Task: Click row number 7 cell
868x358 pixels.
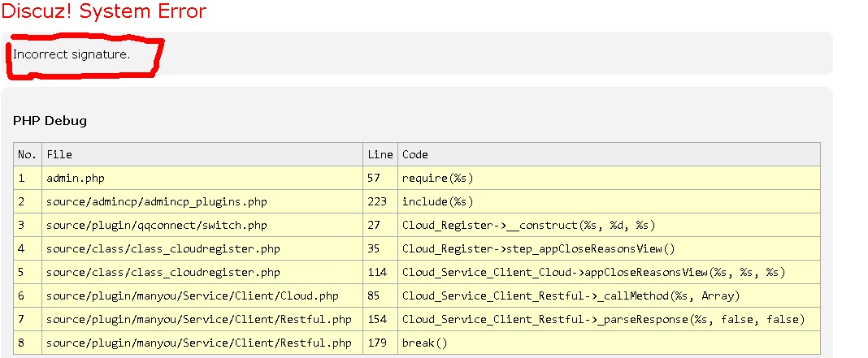Action: 28,319
